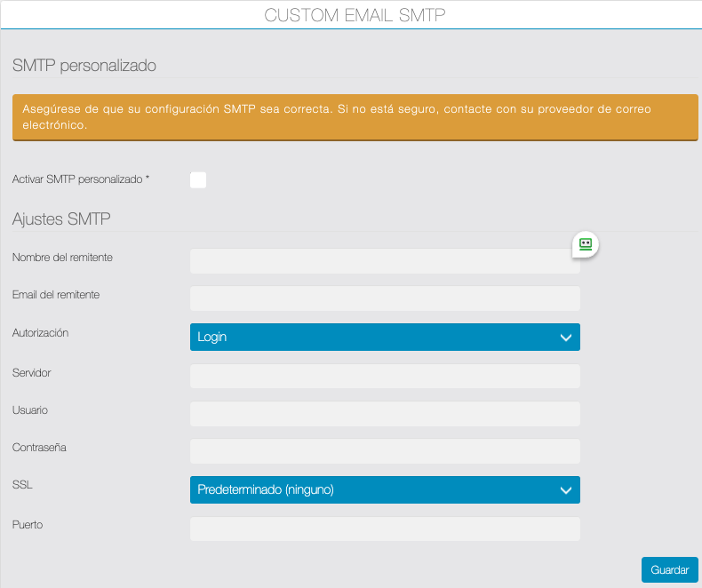The width and height of the screenshot is (702, 588).
Task: Click the SSL field label
Action: [22, 485]
